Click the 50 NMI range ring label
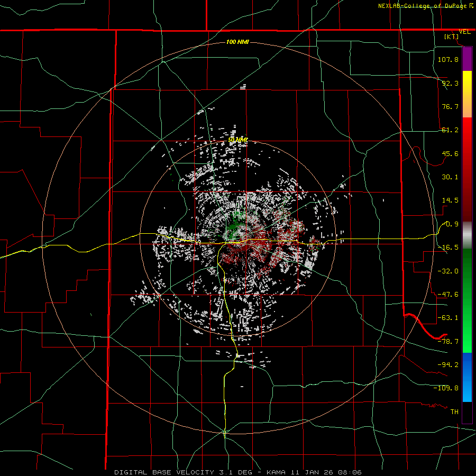 (x=238, y=140)
